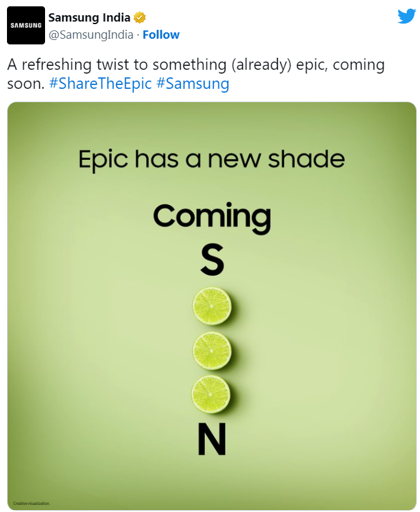Click the bottom lime slice

[212, 394]
